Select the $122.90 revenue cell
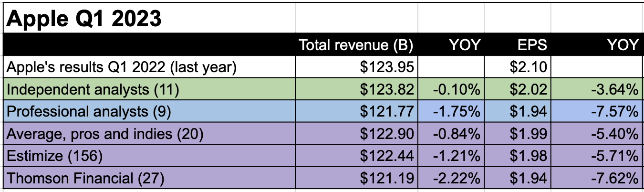This screenshot has width=644, height=192. (x=386, y=134)
